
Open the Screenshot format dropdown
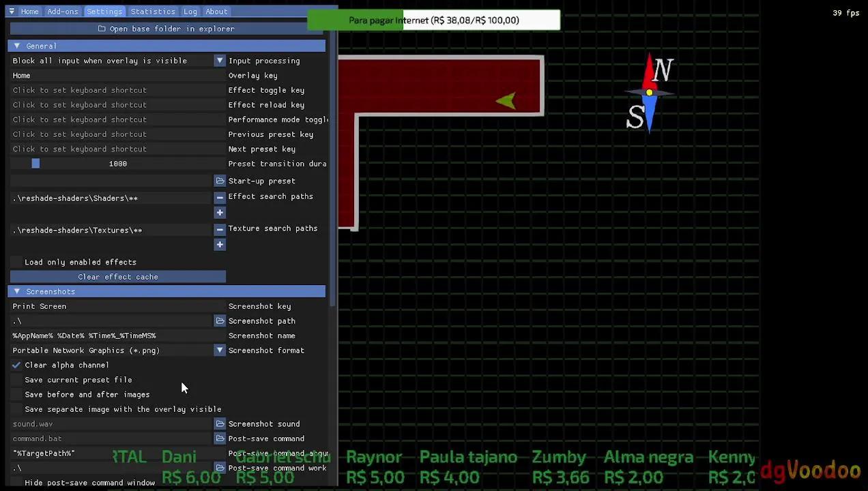pyautogui.click(x=220, y=351)
